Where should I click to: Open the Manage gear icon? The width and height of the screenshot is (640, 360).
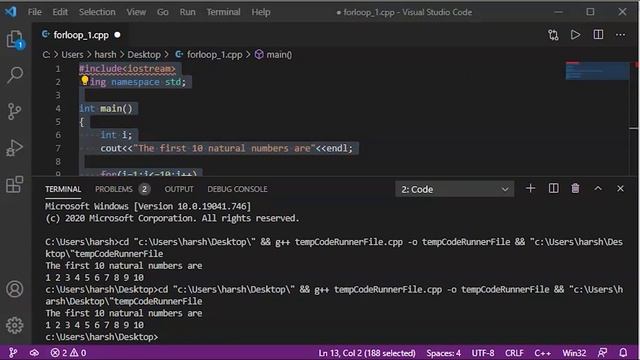(15, 325)
